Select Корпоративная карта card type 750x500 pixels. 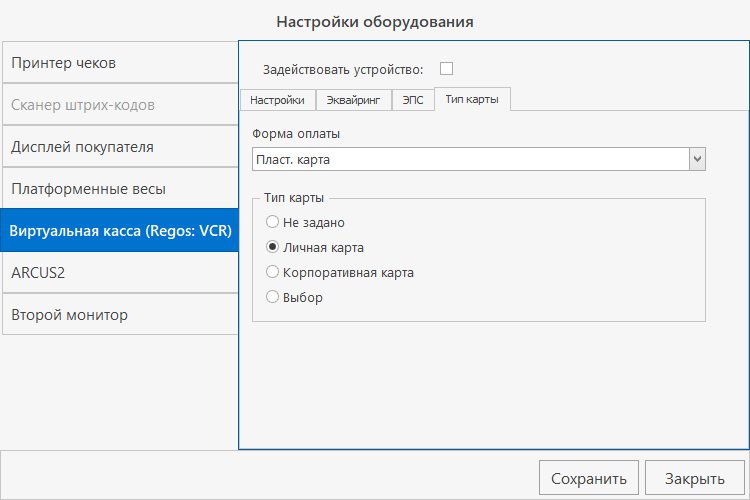(x=272, y=272)
